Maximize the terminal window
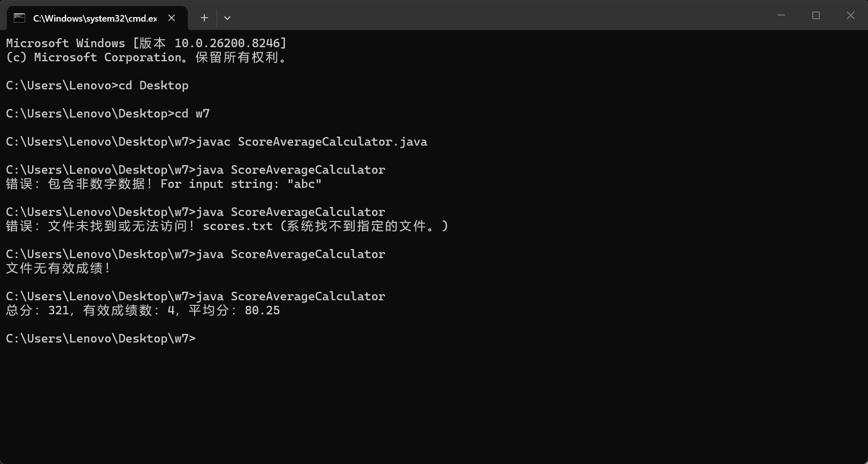The width and height of the screenshot is (868, 464). pyautogui.click(x=816, y=16)
